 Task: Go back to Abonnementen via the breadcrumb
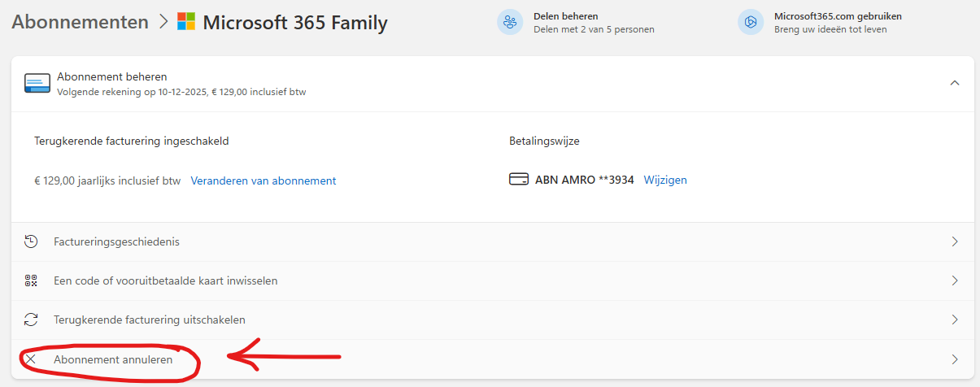(80, 22)
